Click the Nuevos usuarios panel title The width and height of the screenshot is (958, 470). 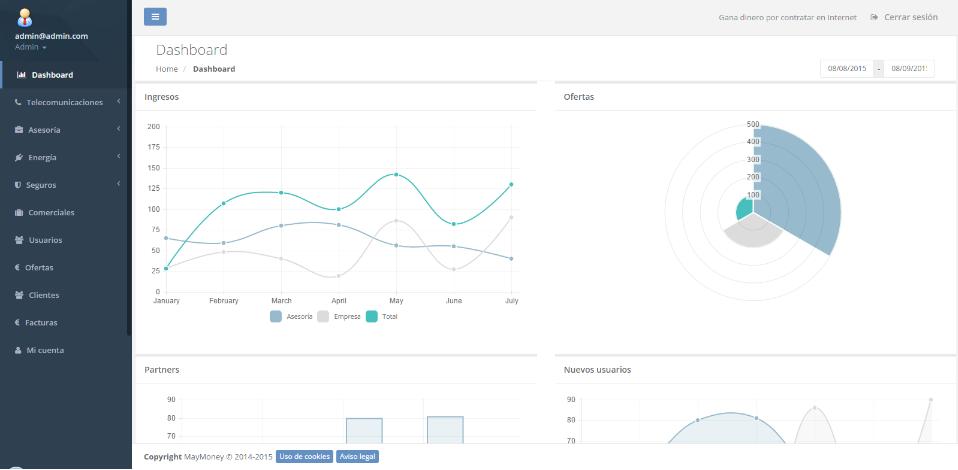click(x=598, y=370)
